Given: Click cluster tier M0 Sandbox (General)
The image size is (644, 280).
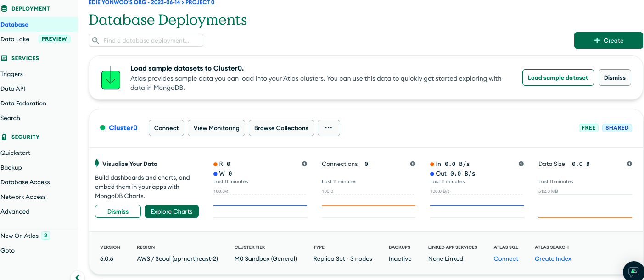Looking at the screenshot, I should tap(266, 258).
